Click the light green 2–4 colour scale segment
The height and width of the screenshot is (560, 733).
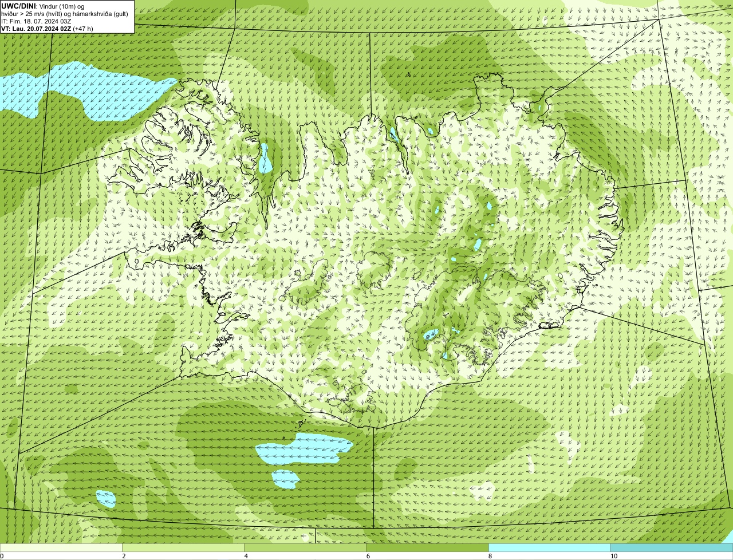pos(183,548)
